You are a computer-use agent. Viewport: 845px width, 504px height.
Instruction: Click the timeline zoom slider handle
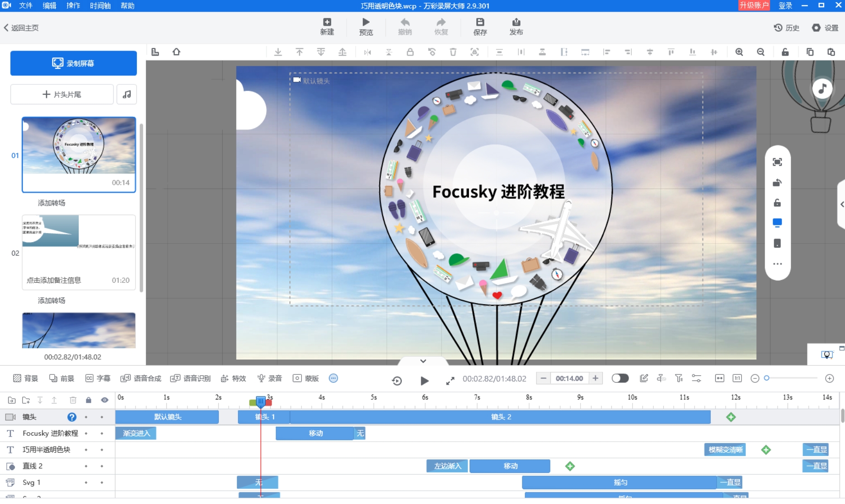click(x=767, y=378)
